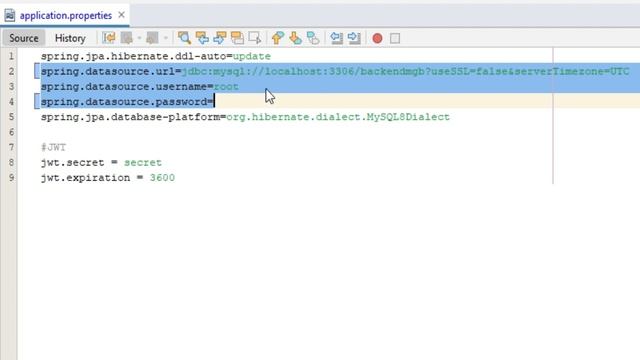Click the MySQL8Dialect value text
Viewport: 640px width, 360px height.
pos(408,118)
